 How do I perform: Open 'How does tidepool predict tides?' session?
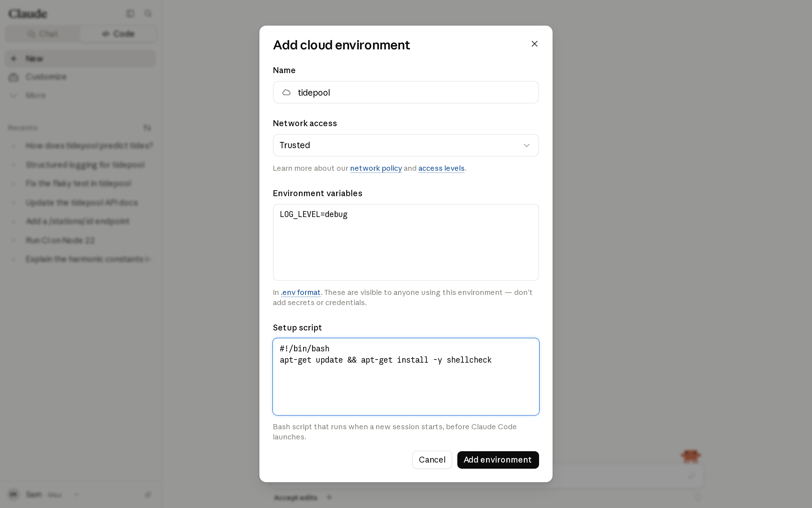click(x=81, y=146)
